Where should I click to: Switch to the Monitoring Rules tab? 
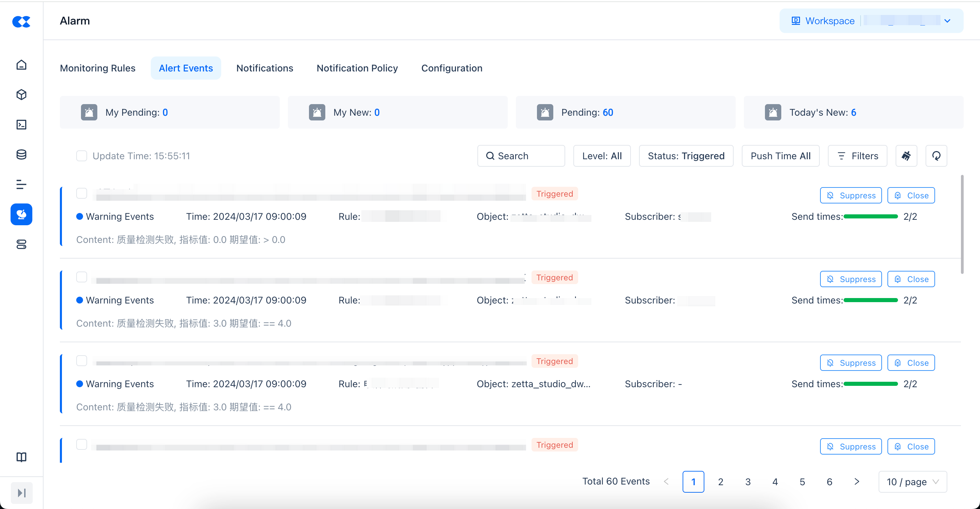coord(98,68)
